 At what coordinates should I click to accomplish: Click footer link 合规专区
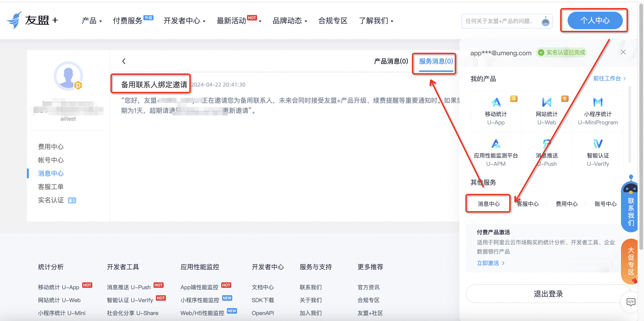(368, 300)
